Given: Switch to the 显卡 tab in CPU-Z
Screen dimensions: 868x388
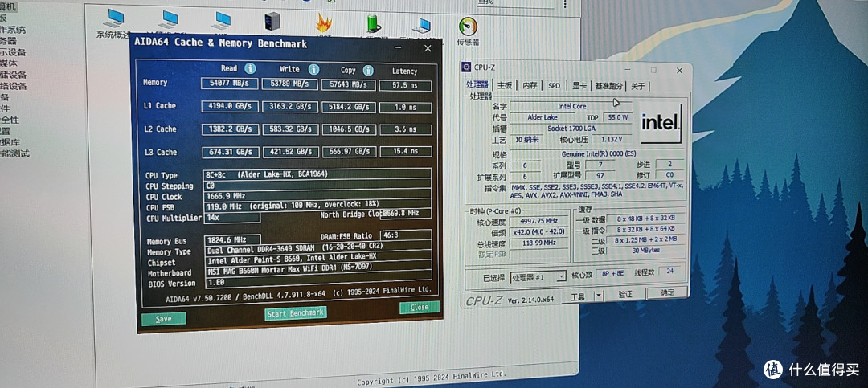Looking at the screenshot, I should pos(579,86).
